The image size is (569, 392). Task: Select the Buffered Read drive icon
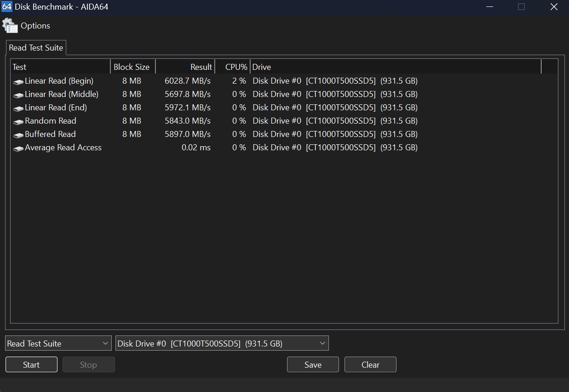click(18, 135)
